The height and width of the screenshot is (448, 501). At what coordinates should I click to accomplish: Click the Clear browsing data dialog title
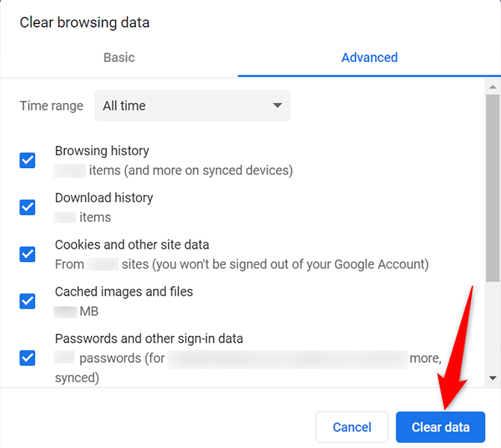point(84,22)
